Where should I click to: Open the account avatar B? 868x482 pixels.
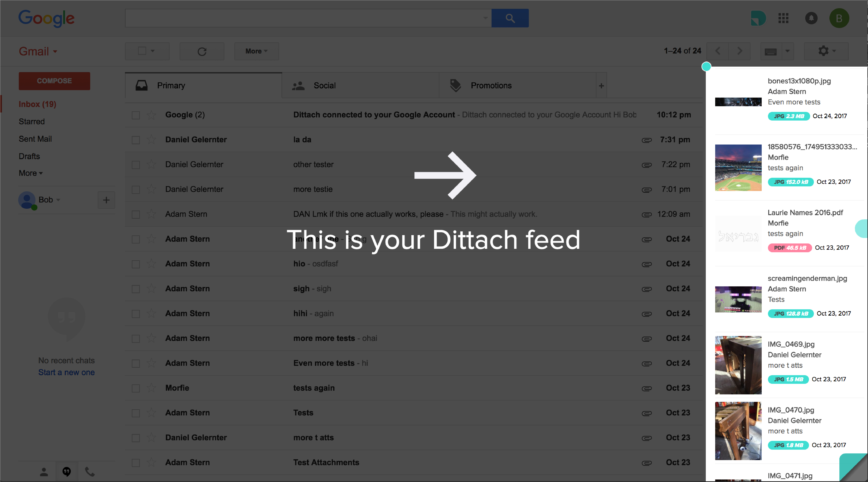[839, 18]
